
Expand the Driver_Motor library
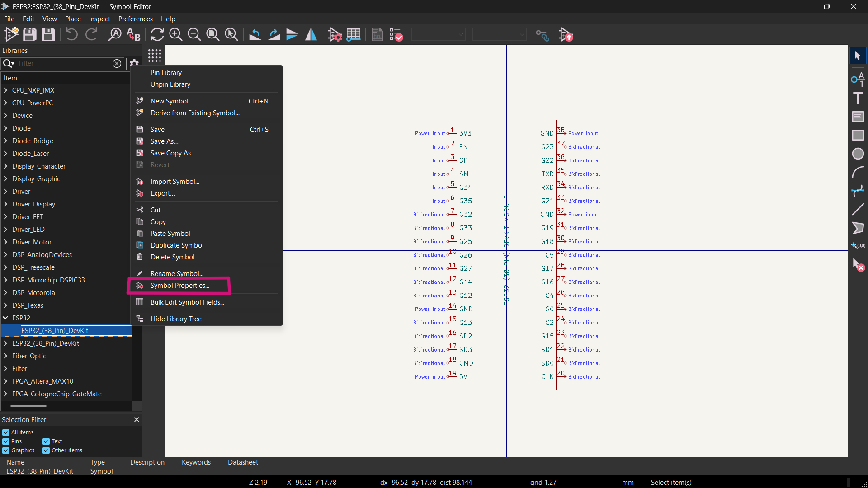pyautogui.click(x=5, y=242)
